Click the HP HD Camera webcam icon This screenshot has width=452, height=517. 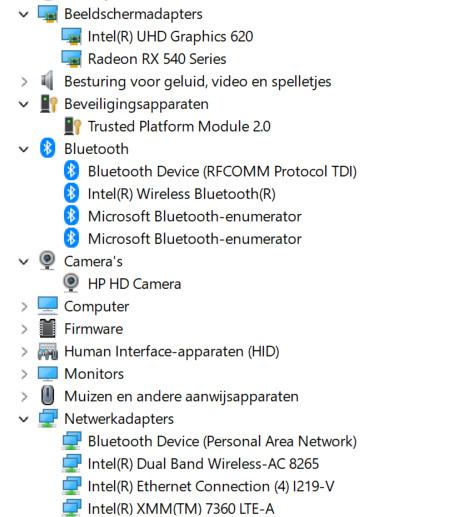click(x=71, y=283)
